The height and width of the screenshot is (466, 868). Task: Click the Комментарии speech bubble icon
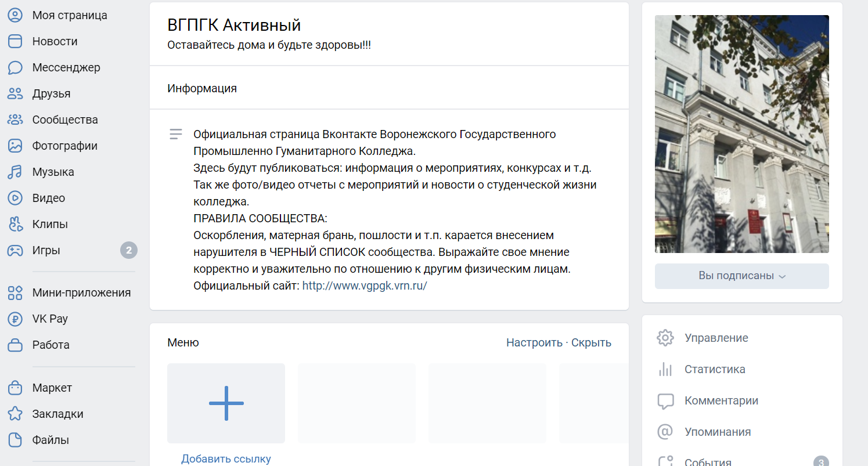tap(665, 400)
